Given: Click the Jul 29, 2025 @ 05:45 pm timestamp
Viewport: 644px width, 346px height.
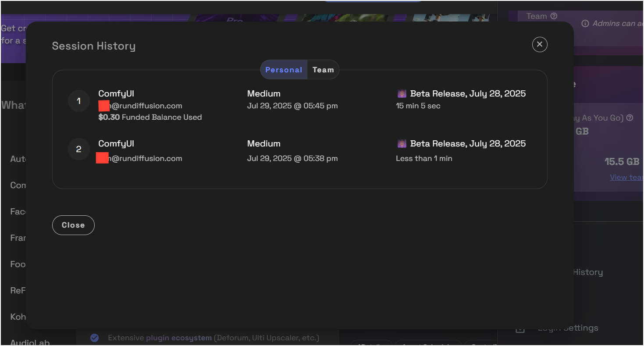Looking at the screenshot, I should point(292,106).
